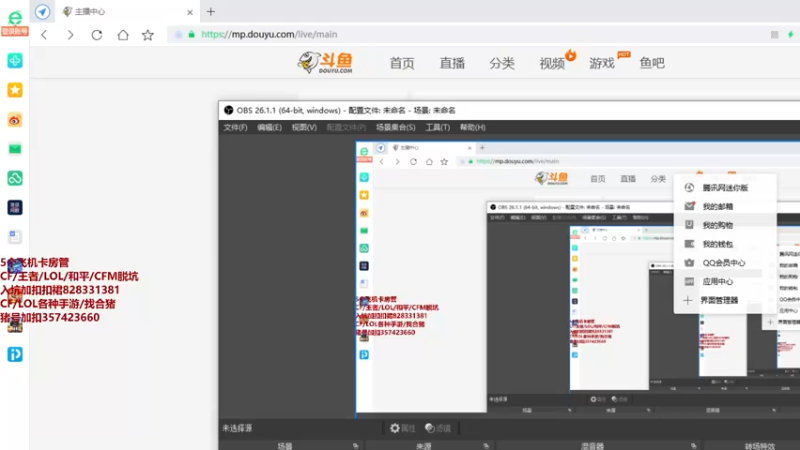
Task: Pop out the 场景 dock
Action: pos(356,446)
